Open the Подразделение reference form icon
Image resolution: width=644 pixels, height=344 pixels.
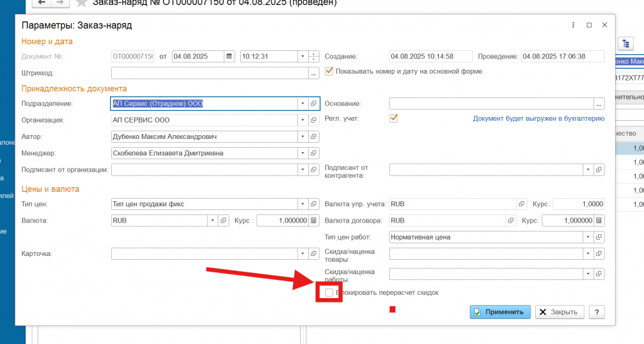314,103
